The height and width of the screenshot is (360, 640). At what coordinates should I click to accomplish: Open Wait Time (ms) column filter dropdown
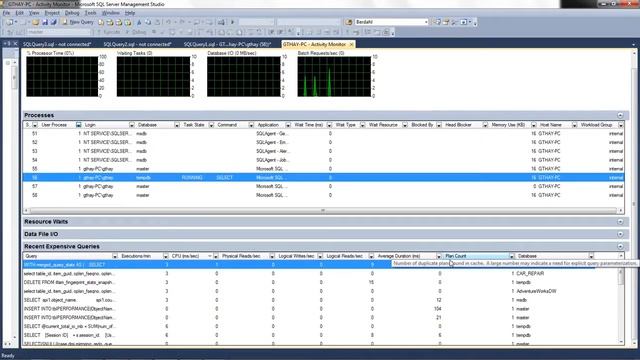pos(329,125)
